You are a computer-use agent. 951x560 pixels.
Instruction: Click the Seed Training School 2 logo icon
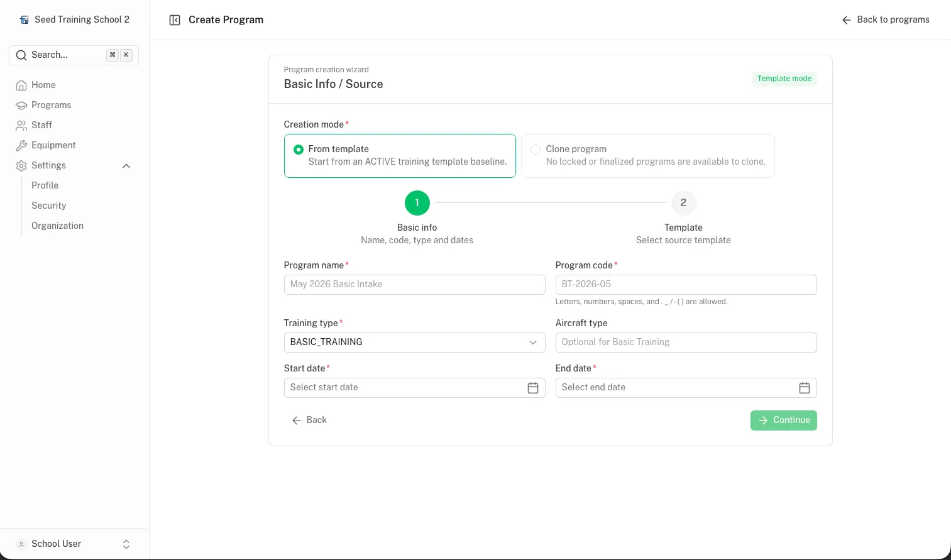(x=25, y=20)
